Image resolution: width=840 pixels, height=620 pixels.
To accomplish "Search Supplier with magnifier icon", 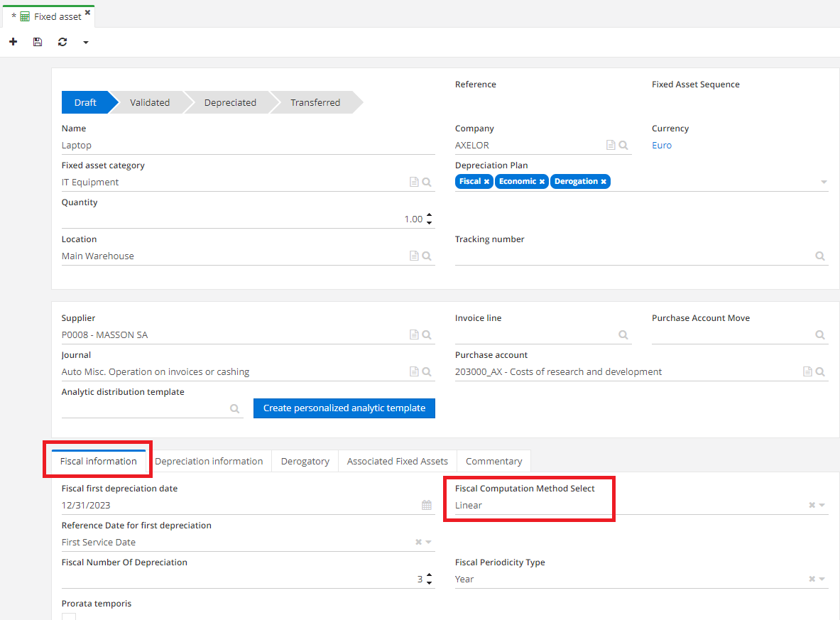I will [427, 335].
